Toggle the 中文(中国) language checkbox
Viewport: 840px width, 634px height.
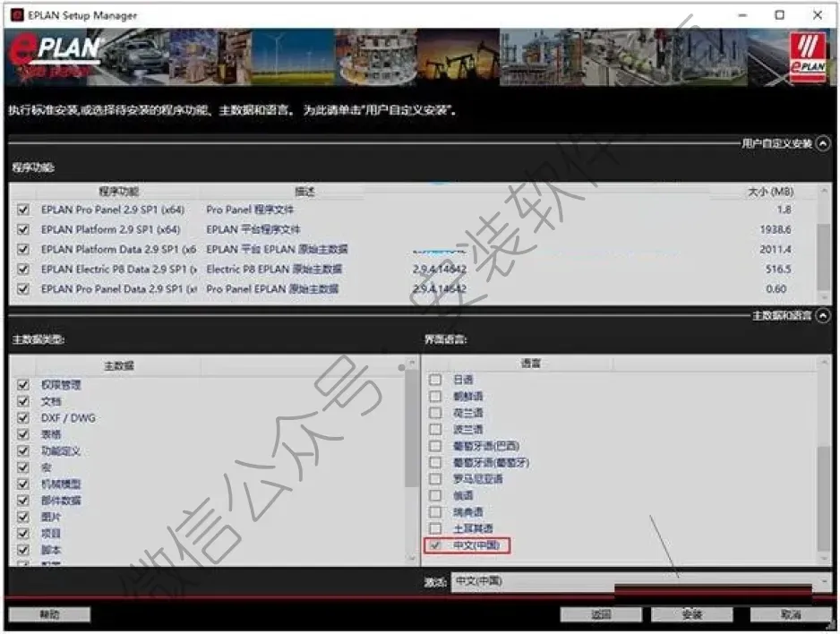click(x=435, y=545)
